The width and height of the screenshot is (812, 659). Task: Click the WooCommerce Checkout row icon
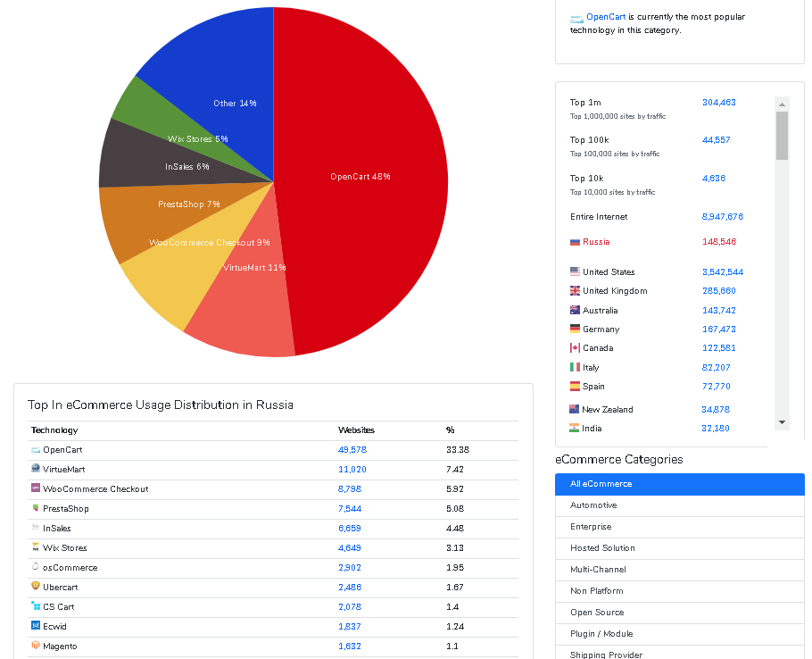tap(35, 488)
